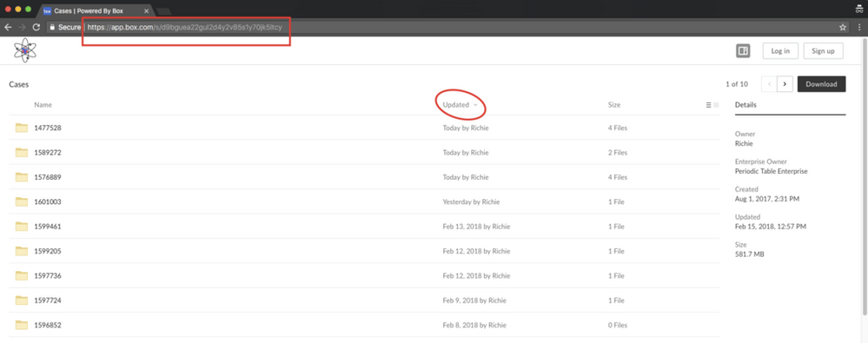
Task: Click '0 Files' size text
Action: pyautogui.click(x=618, y=326)
